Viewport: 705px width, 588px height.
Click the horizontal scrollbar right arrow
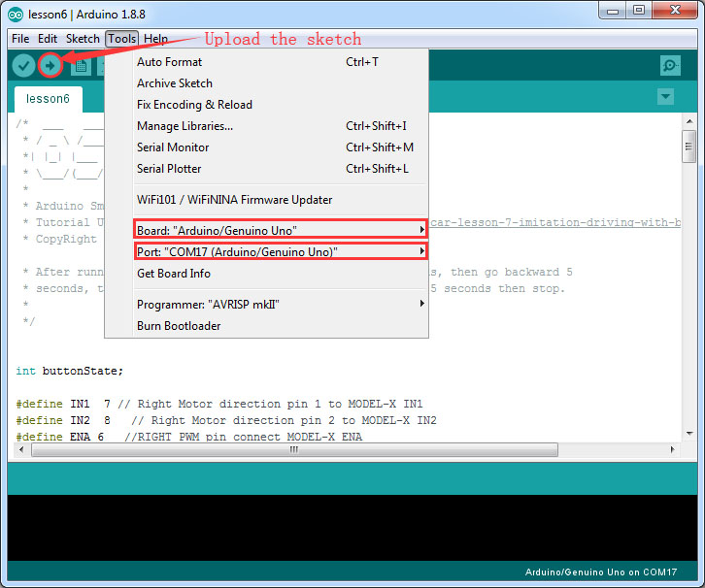pos(672,449)
